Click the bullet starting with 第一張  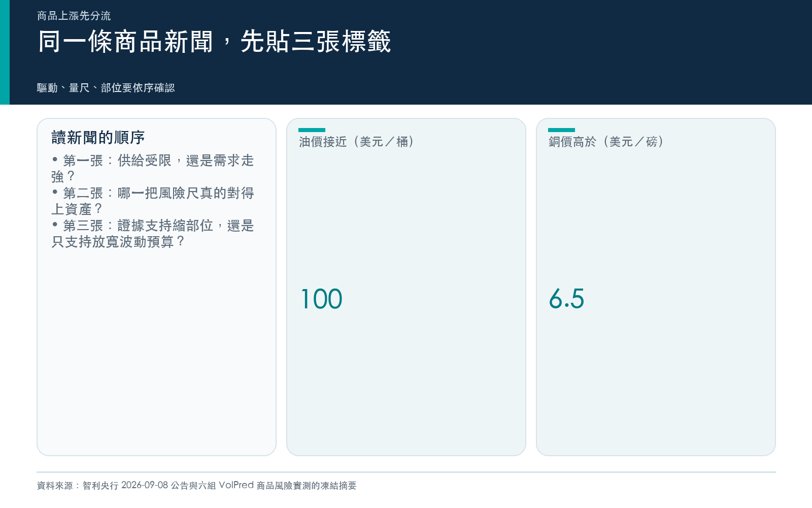click(153, 169)
